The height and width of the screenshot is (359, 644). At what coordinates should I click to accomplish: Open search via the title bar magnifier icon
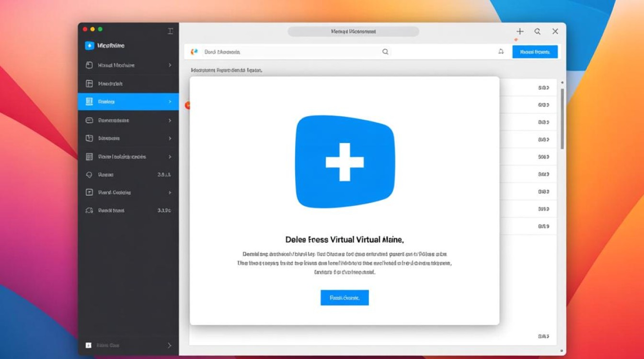[x=538, y=31]
